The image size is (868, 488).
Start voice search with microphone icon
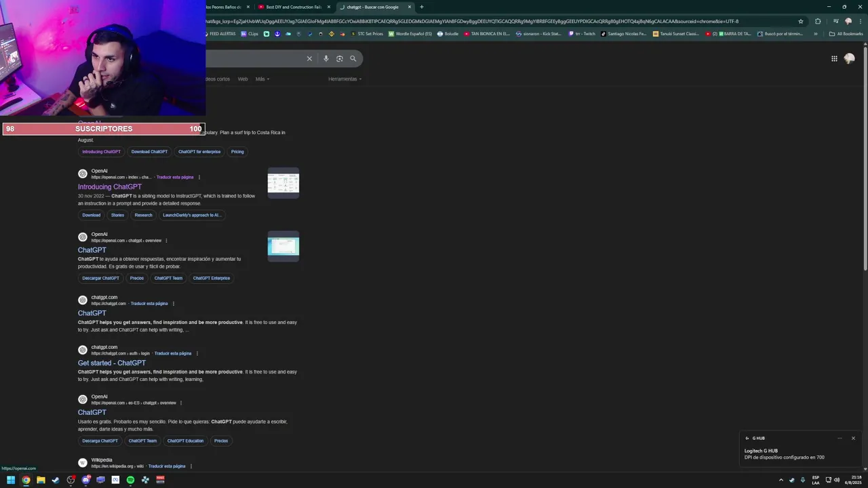pos(326,59)
